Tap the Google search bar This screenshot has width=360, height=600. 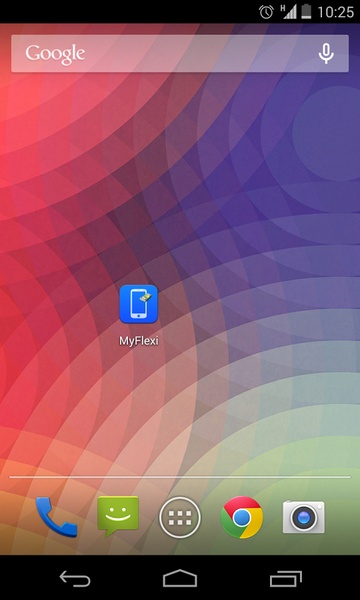point(180,54)
